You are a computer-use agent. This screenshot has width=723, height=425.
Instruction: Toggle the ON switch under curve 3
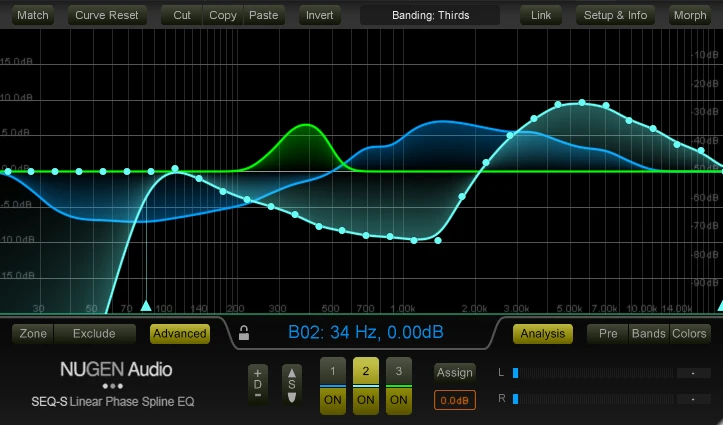tap(398, 400)
